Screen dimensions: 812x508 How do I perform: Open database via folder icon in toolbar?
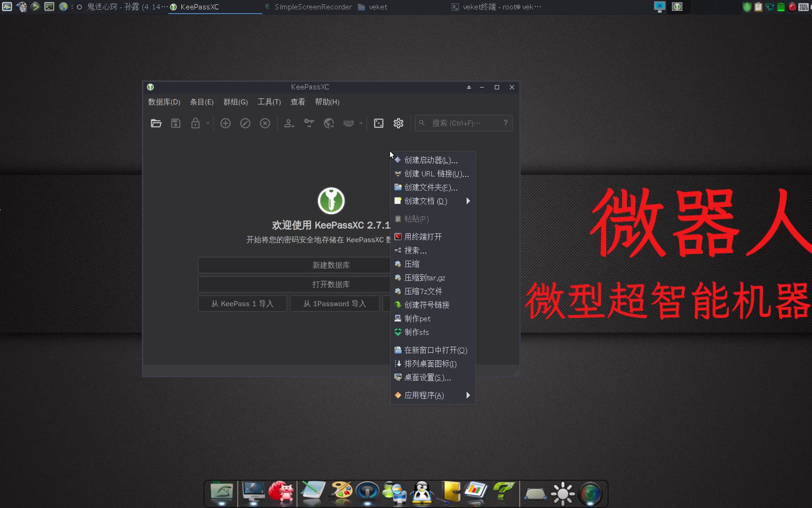coord(156,123)
